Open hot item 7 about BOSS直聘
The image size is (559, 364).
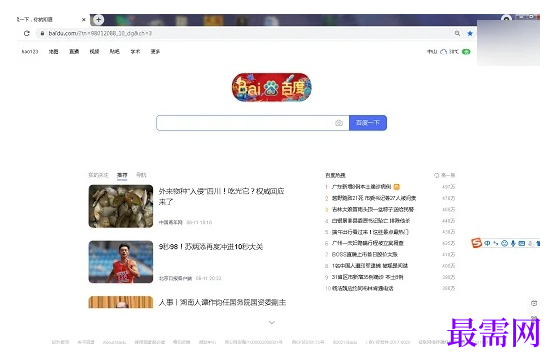365,255
